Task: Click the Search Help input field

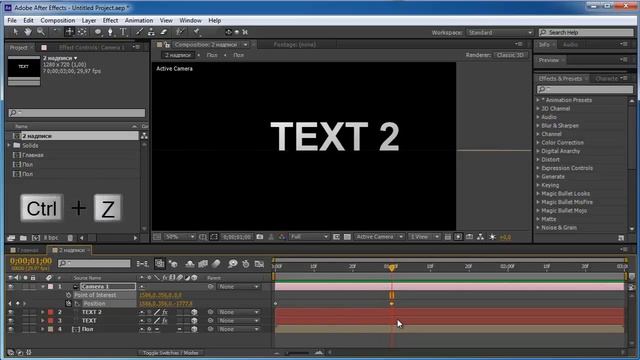Action: [586, 32]
